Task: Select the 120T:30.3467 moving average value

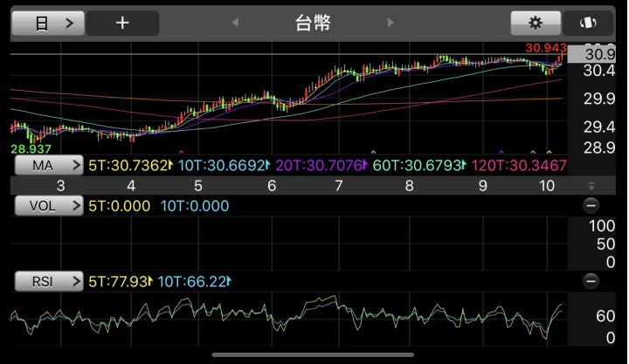Action: 519,165
